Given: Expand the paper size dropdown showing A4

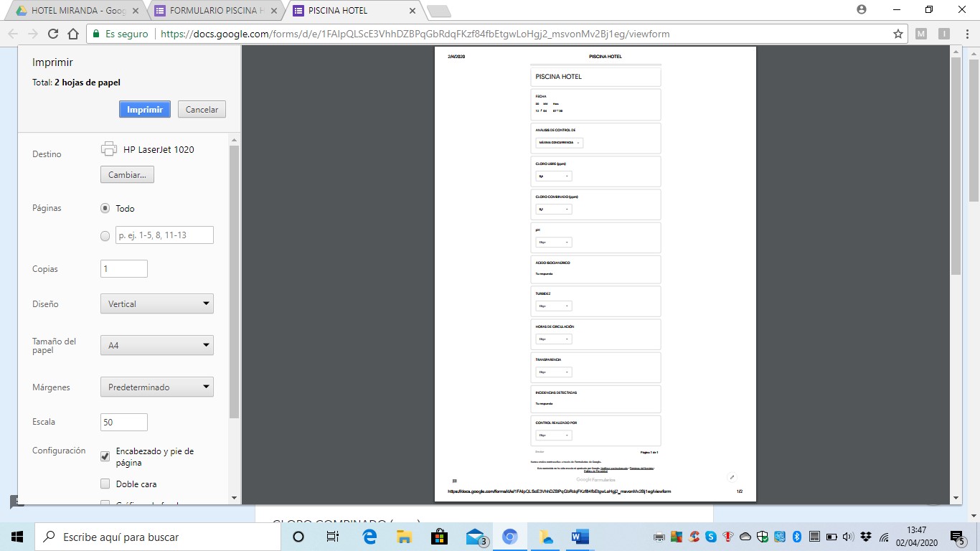Looking at the screenshot, I should click(156, 346).
